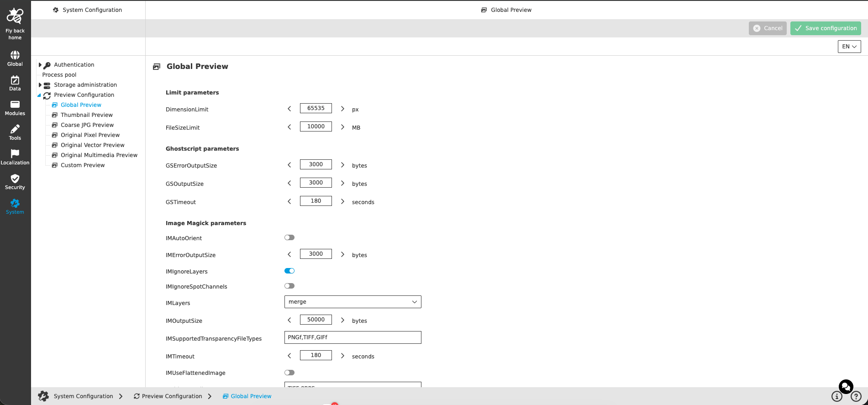Click the IMOutputSize input field
868x405 pixels.
point(316,320)
